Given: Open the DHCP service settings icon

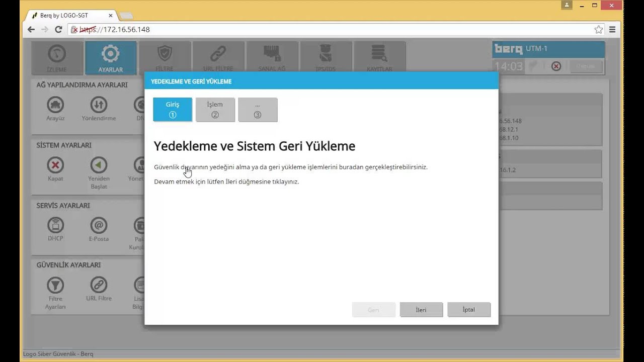Looking at the screenshot, I should point(55,225).
